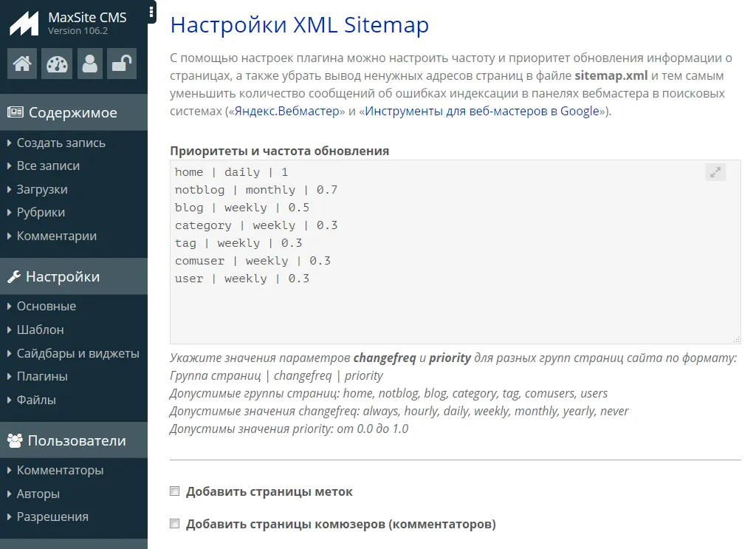Expand the Пользователи sidebar section

[77, 441]
